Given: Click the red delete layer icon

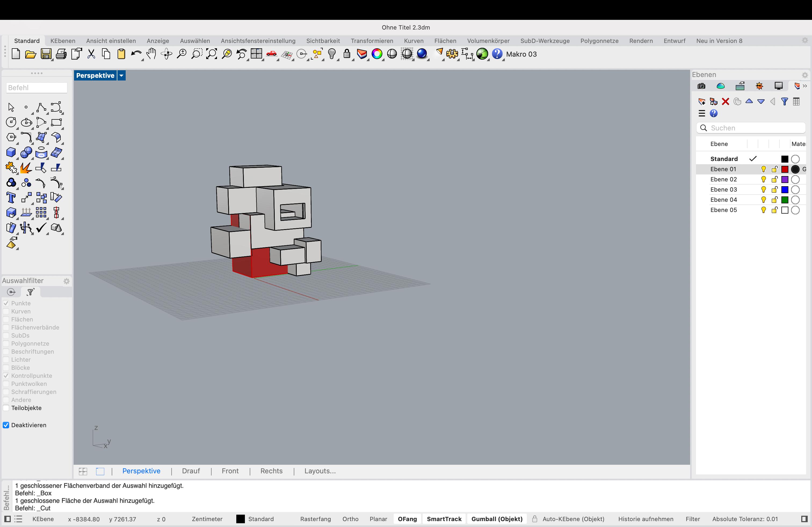Looking at the screenshot, I should 725,102.
